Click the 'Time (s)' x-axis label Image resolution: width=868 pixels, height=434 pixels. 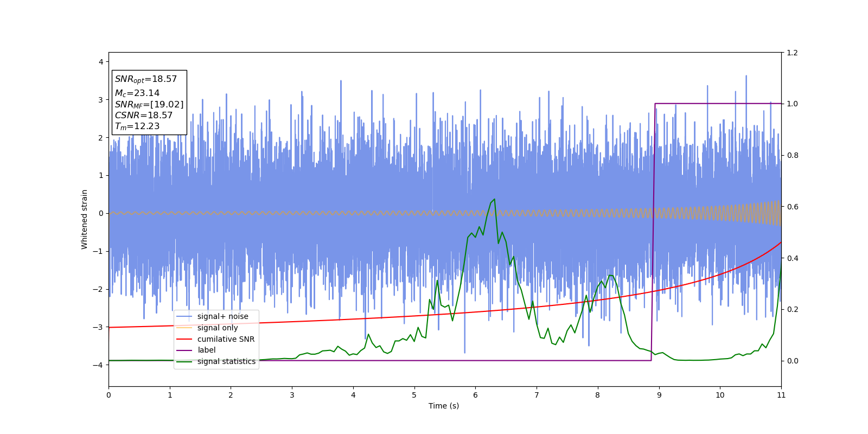pos(444,406)
